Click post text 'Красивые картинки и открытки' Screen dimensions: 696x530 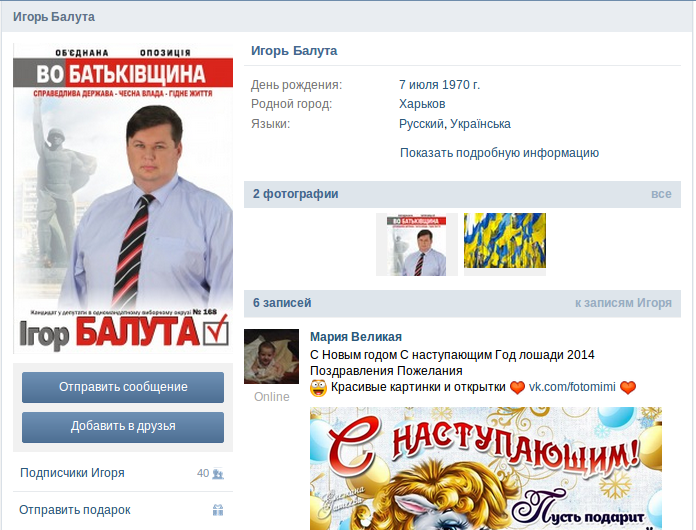pos(418,387)
